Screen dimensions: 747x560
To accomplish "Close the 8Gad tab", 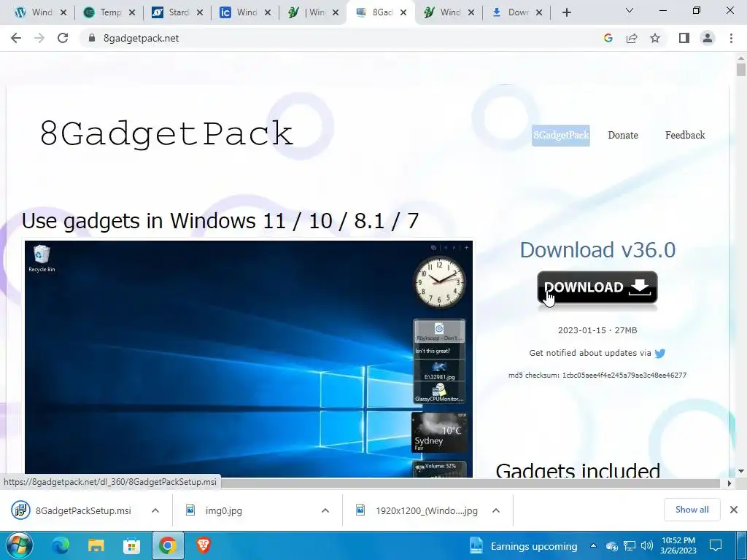I will pyautogui.click(x=403, y=12).
